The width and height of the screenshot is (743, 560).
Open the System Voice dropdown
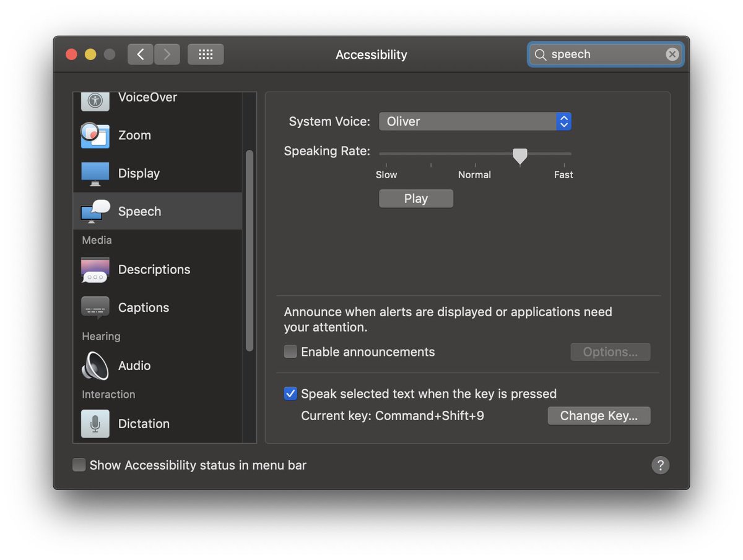(475, 121)
